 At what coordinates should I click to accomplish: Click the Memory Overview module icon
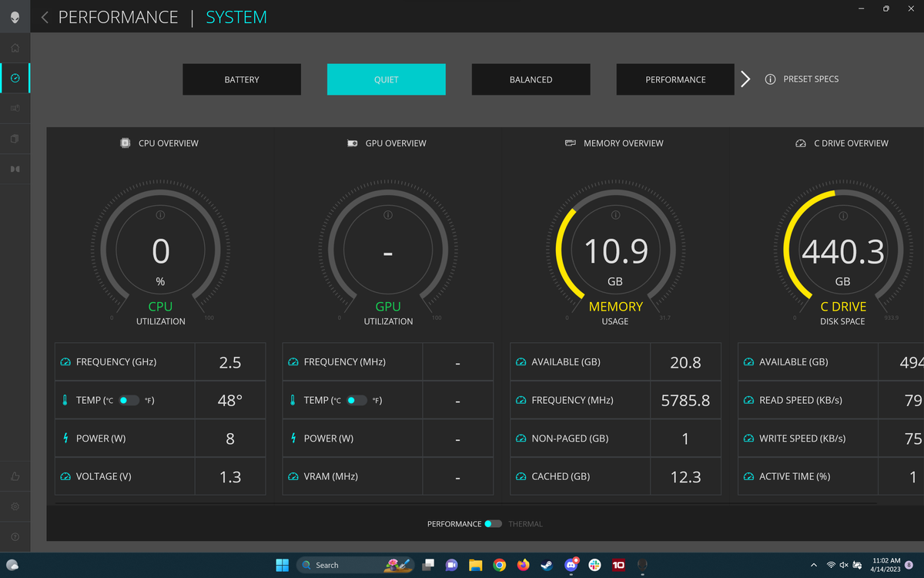pos(571,143)
